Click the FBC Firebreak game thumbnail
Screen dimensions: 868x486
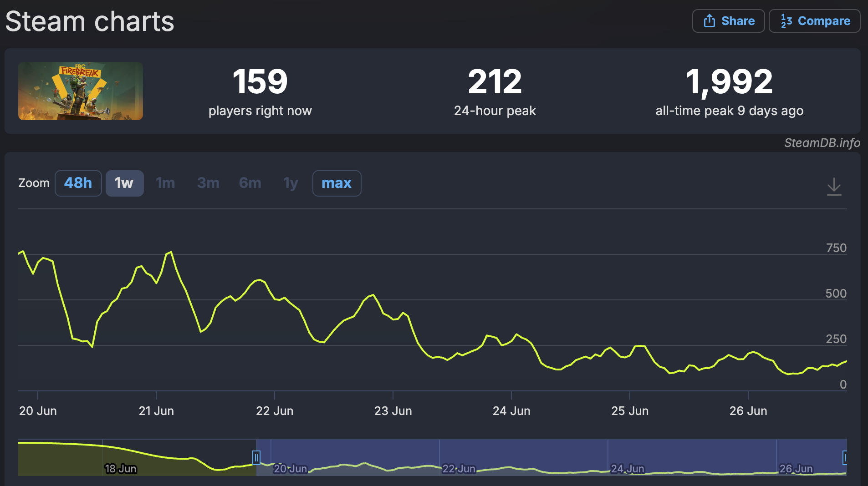coord(81,91)
